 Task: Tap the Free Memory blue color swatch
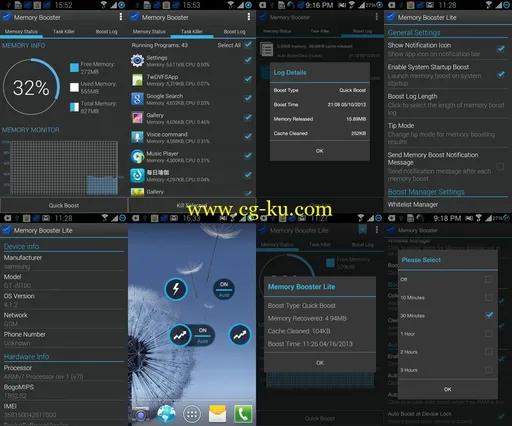click(x=74, y=68)
